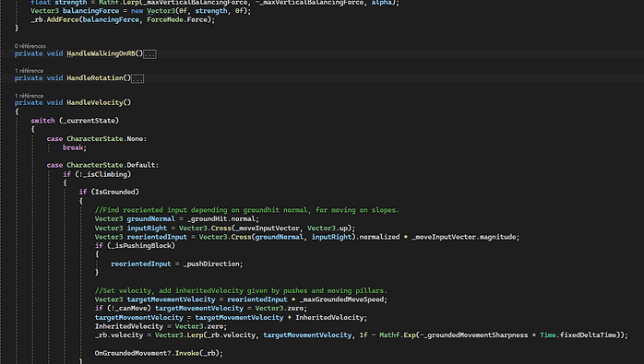Click 'ForceMode.Force' in the AddForce call

tap(177, 19)
